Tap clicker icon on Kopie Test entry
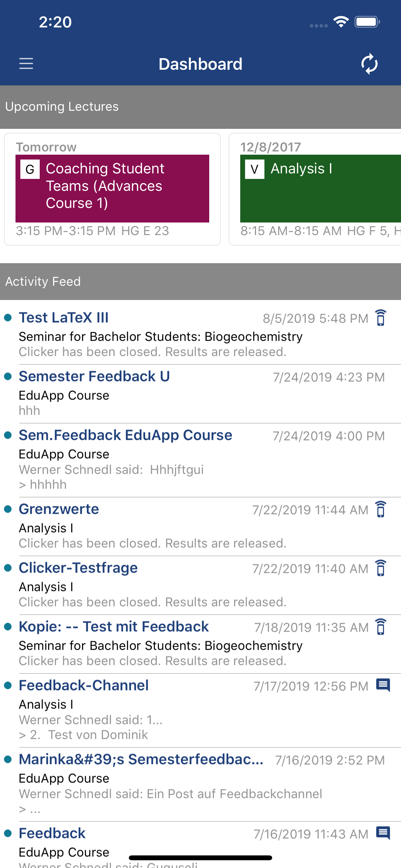The image size is (401, 868). tap(381, 627)
